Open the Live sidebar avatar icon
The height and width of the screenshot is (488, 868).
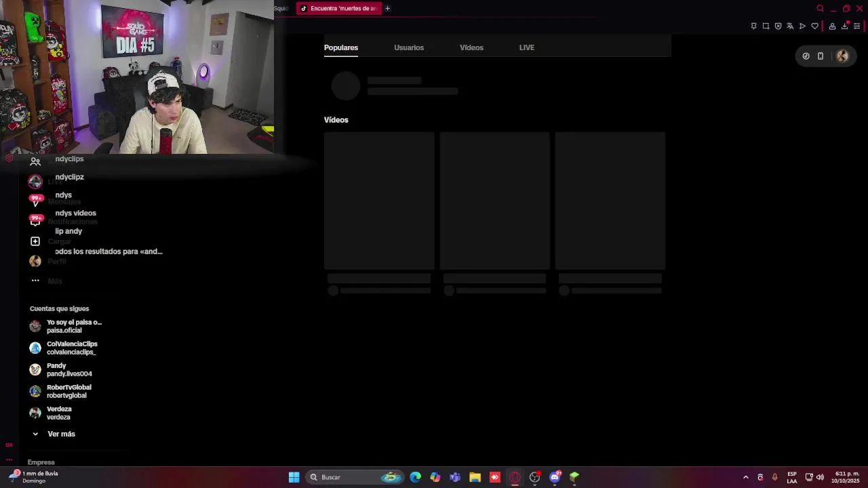coord(35,182)
